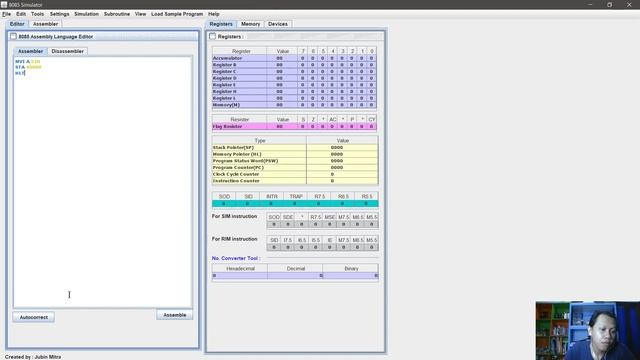Image resolution: width=640 pixels, height=360 pixels.
Task: Close the 8085 Simulator window
Action: [x=629, y=4]
